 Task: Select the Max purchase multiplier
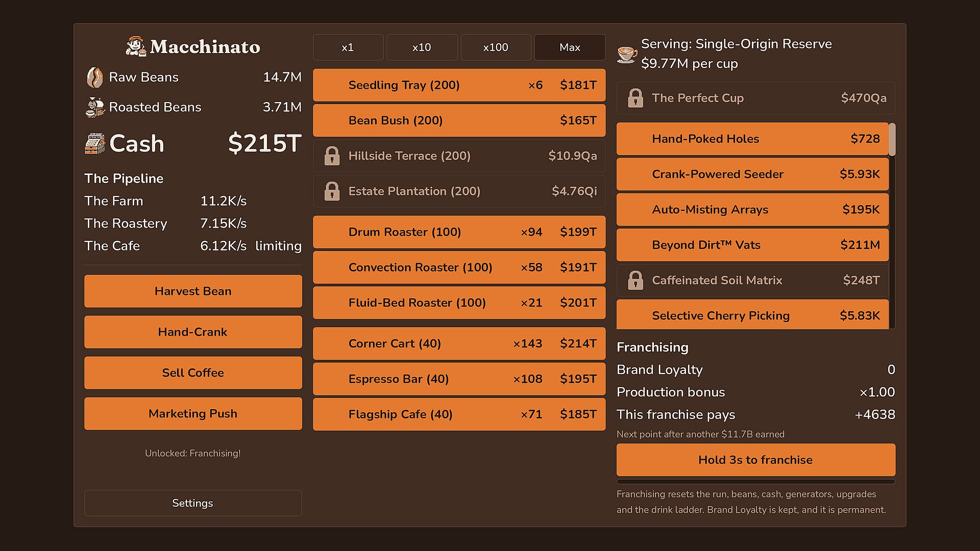click(570, 47)
